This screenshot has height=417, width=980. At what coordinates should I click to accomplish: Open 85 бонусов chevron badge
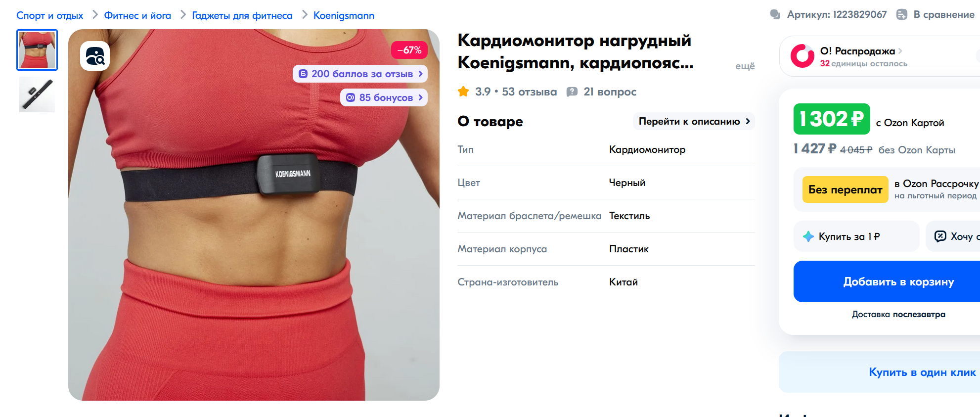(x=384, y=97)
